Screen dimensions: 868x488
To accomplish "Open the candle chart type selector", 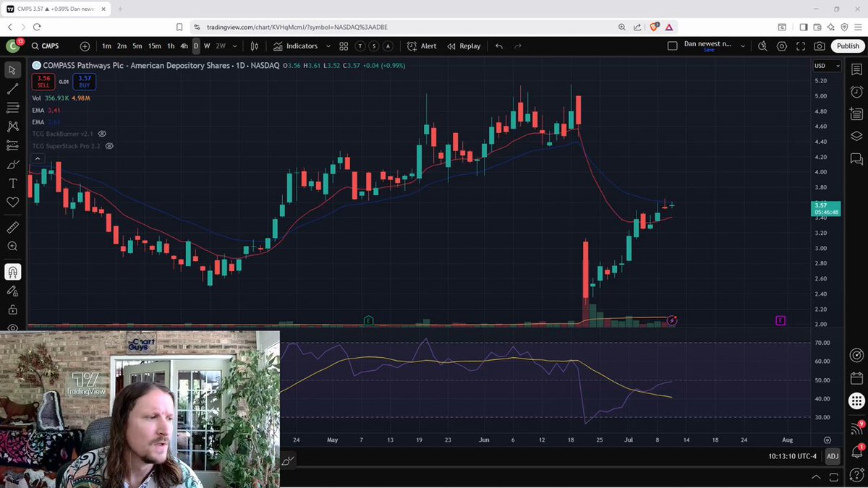I will tap(255, 46).
